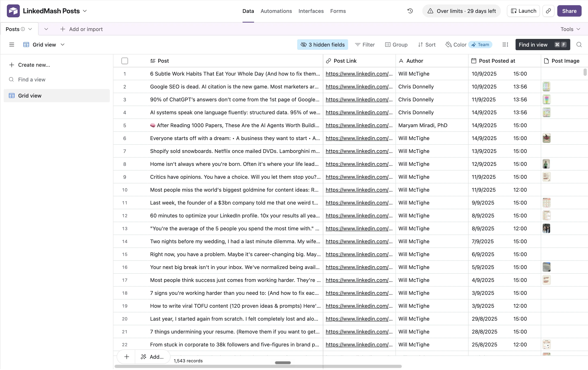The width and height of the screenshot is (588, 370).
Task: Click the horizontal scrollbar at bottom
Action: (x=258, y=366)
